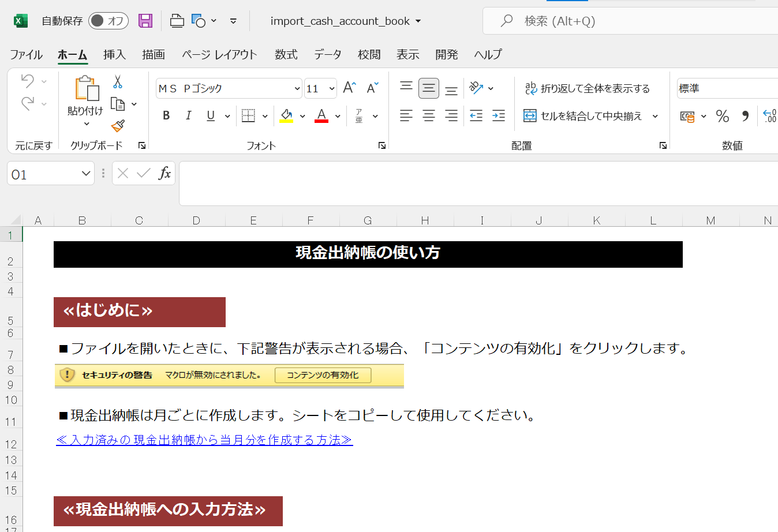
Task: Click the Save floppy disk icon
Action: 145,21
